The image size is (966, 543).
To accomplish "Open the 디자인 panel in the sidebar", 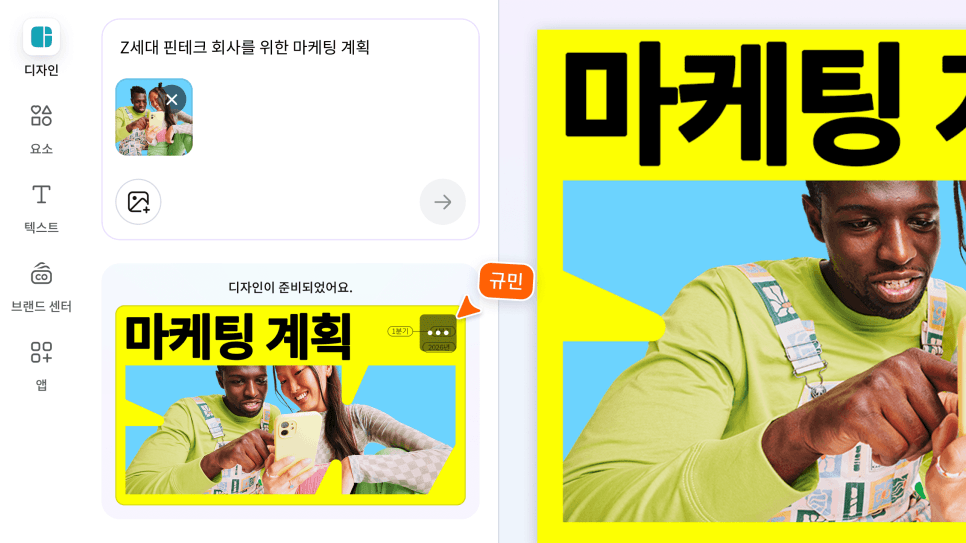I will tap(41, 47).
